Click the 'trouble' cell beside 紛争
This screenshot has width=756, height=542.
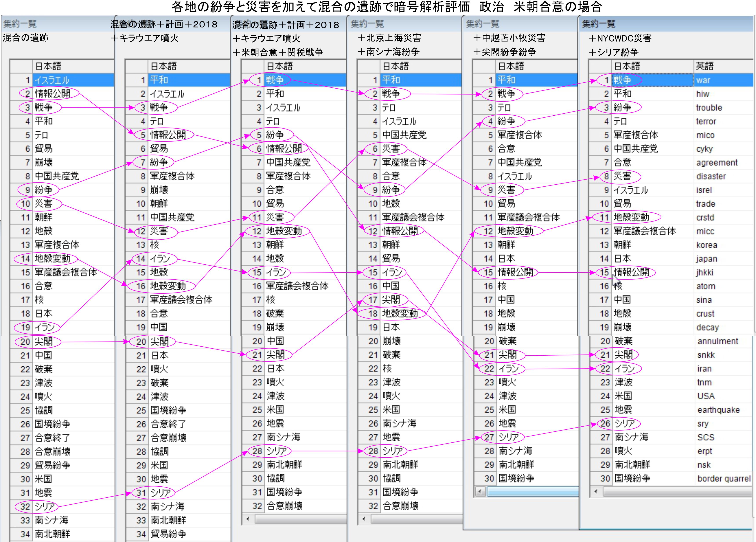click(x=709, y=107)
